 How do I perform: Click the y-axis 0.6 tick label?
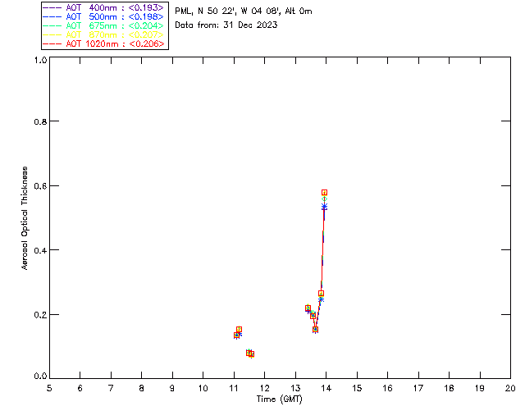pyautogui.click(x=40, y=186)
